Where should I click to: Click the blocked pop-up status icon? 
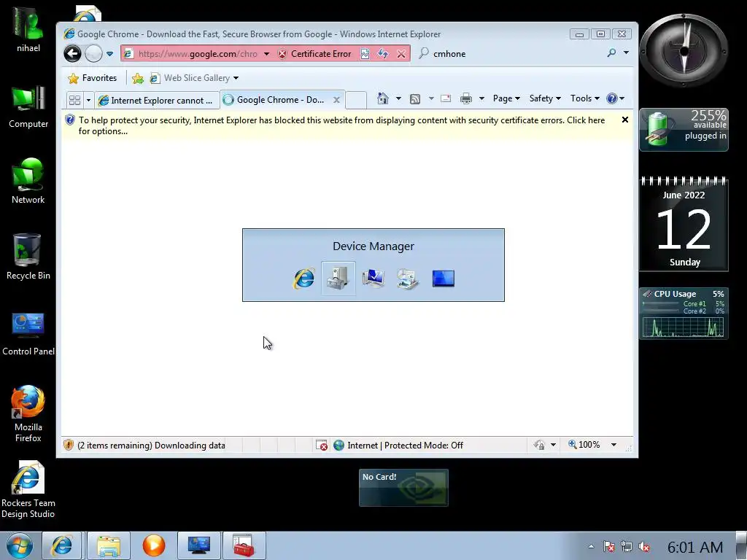click(322, 446)
